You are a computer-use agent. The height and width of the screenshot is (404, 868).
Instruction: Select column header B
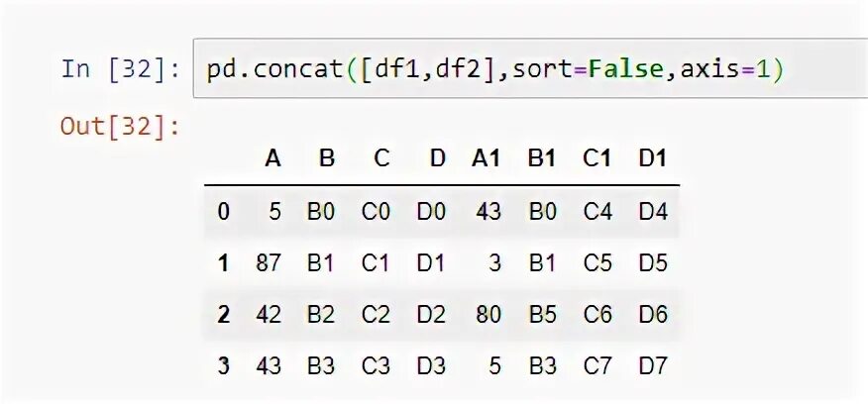[x=327, y=158]
